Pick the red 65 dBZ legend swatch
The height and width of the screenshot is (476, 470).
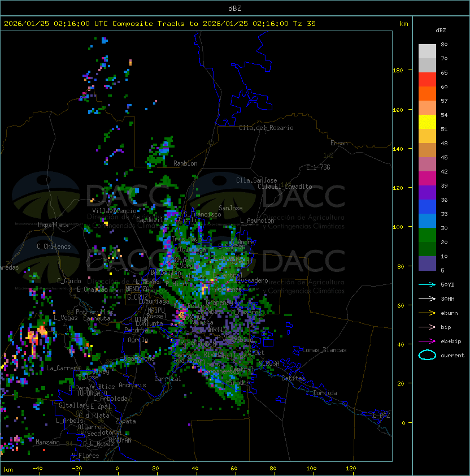click(x=427, y=80)
